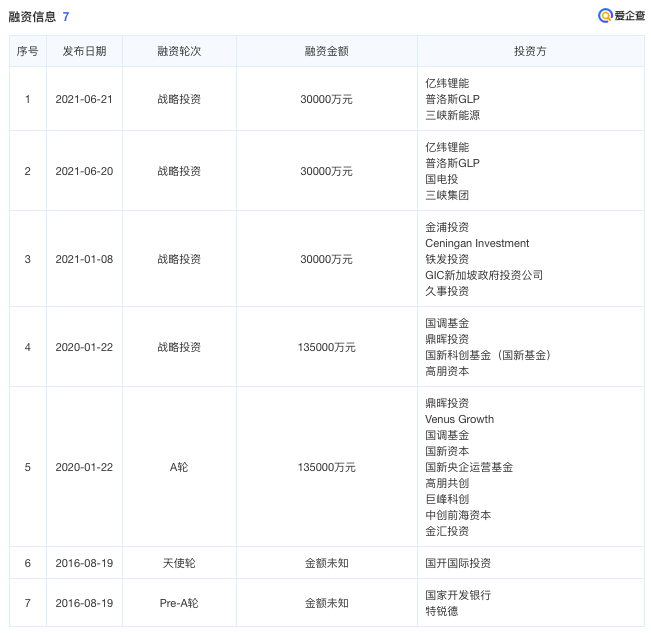Click 135000万元 in the row numbered 4
Screen dimensions: 651x633
(x=326, y=347)
